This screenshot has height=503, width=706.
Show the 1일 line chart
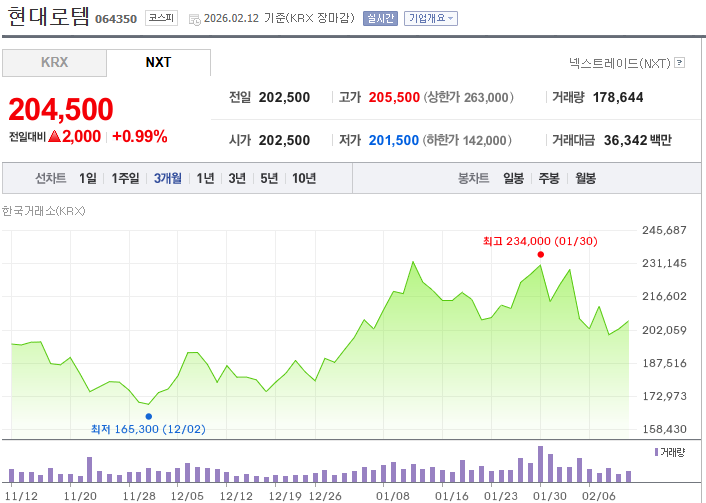click(88, 178)
